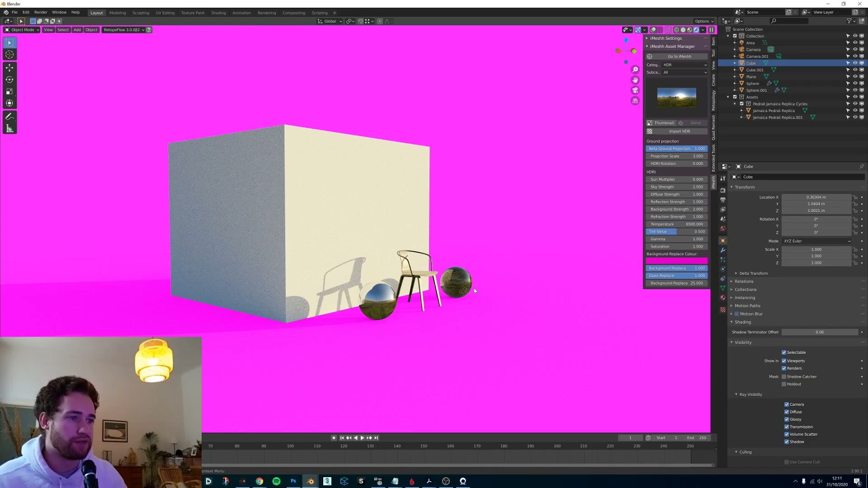Select the Measure tool
This screenshot has height=488, width=868.
(9, 129)
